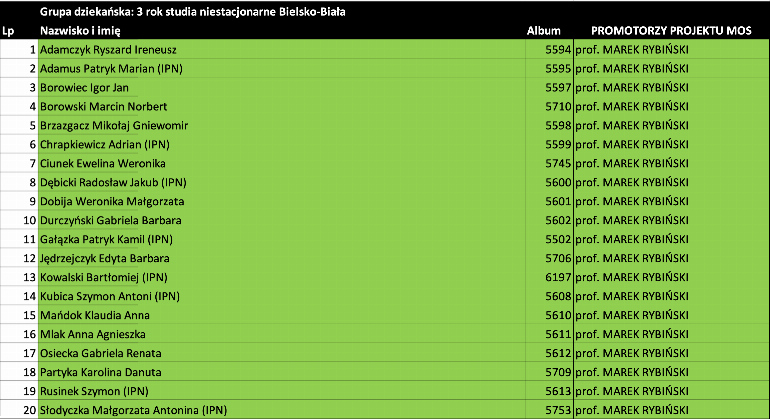Click album number 5595

(x=549, y=69)
